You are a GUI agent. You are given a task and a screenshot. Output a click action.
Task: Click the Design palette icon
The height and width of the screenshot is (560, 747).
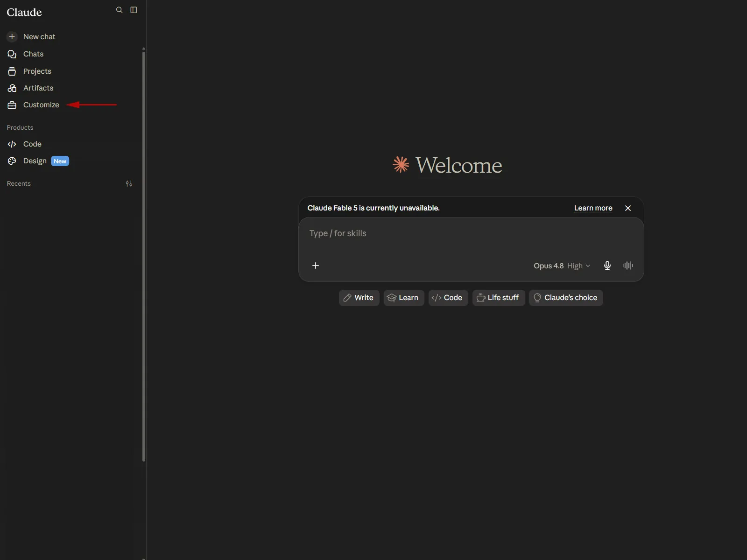tap(12, 161)
